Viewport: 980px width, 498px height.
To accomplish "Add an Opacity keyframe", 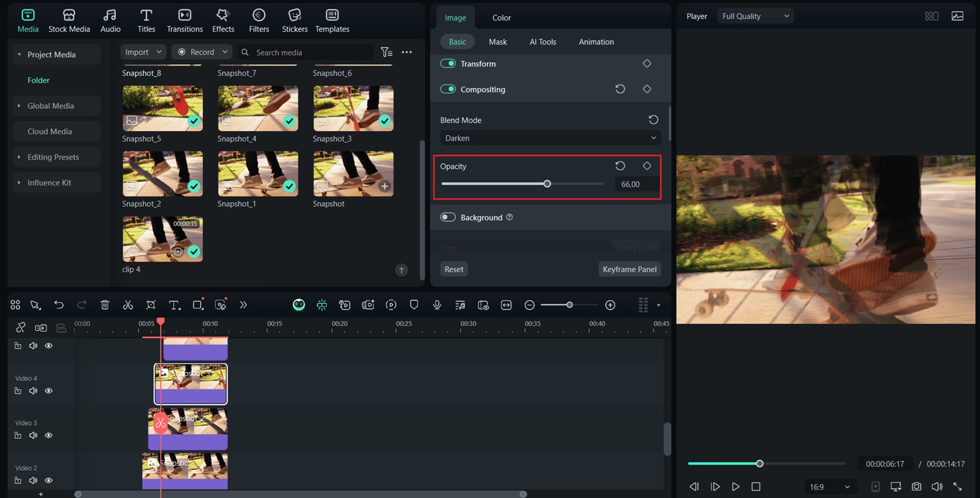I will tap(647, 166).
